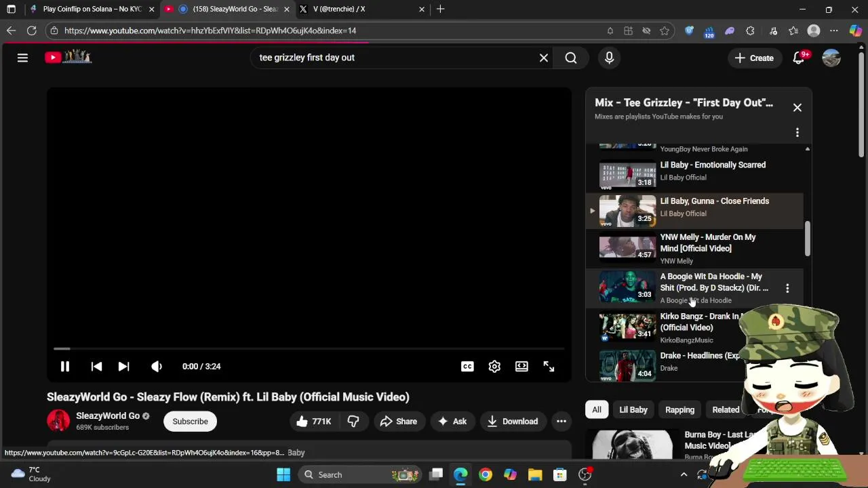Screen dimensions: 868x488
Task: Click the Ask button
Action: point(452,421)
